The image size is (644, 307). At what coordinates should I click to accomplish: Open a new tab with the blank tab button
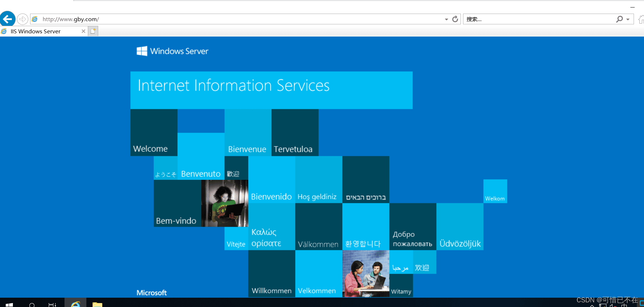[93, 31]
